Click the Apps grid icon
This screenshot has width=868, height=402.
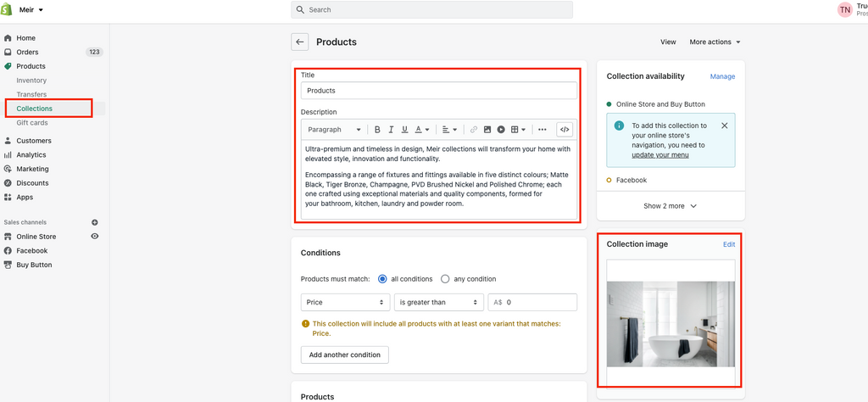click(x=8, y=197)
